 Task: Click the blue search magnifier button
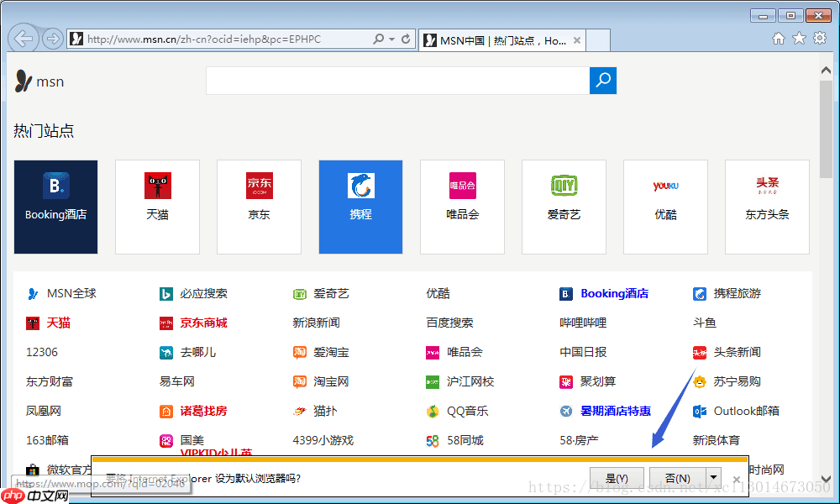click(x=603, y=81)
